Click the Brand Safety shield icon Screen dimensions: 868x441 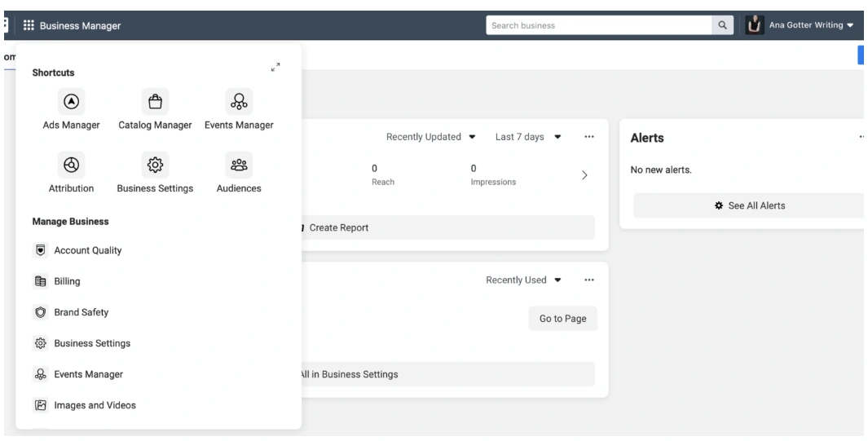(41, 312)
